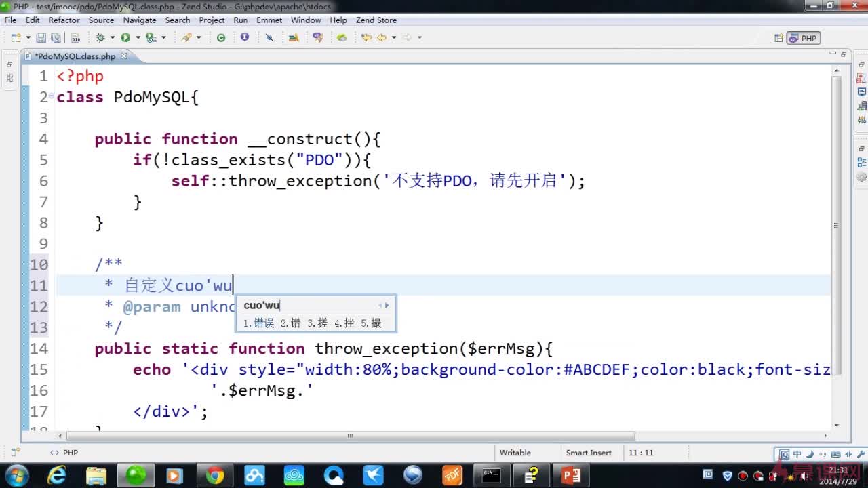
Task: Open the Run dropdown arrow
Action: click(138, 38)
